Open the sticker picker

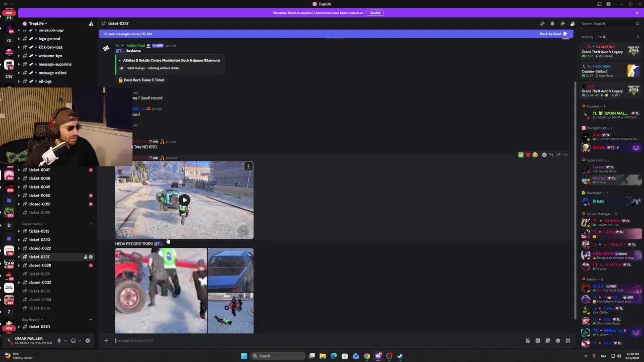(548, 341)
